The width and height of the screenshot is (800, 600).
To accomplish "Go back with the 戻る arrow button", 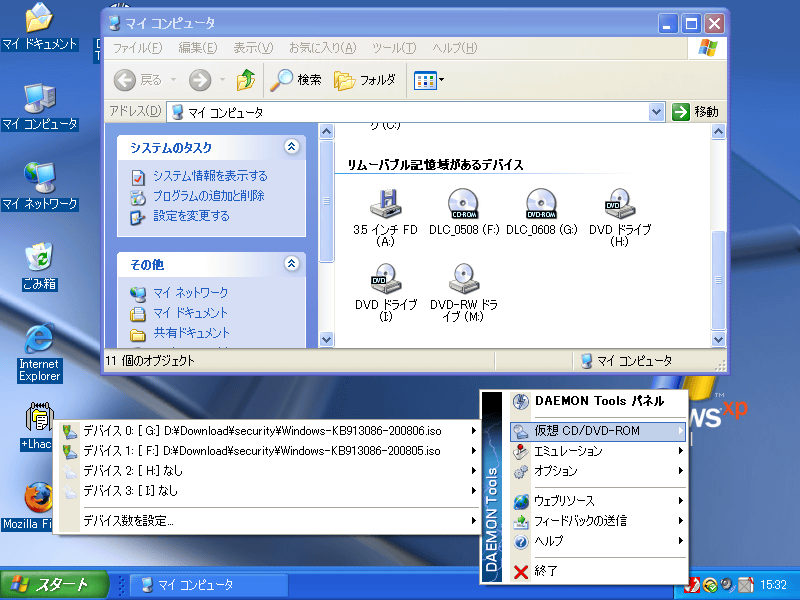I will point(138,80).
